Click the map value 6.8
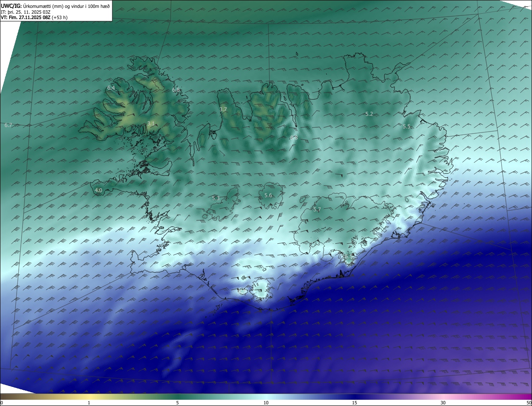Image resolution: width=532 pixels, height=406 pixels. click(176, 90)
